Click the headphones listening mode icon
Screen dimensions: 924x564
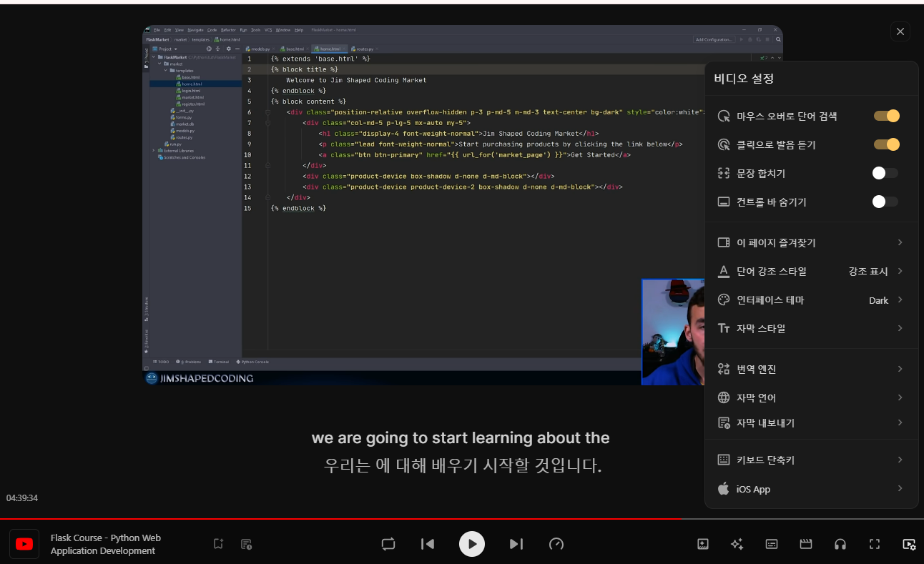(x=840, y=544)
